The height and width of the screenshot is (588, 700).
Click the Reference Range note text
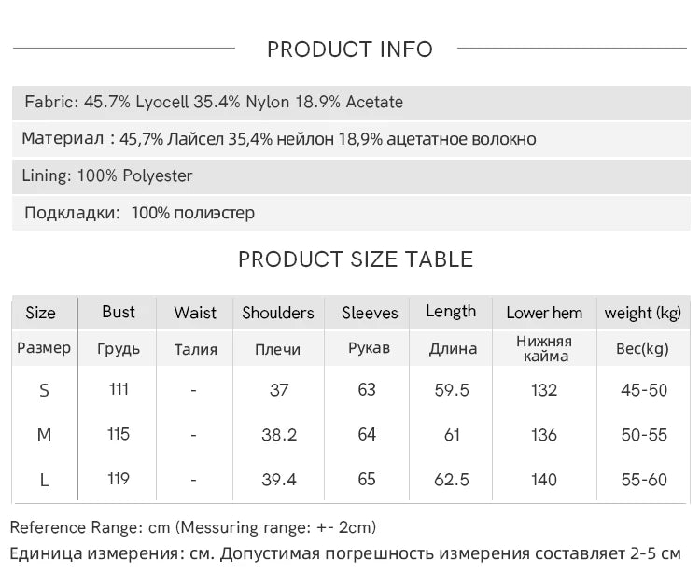(193, 527)
